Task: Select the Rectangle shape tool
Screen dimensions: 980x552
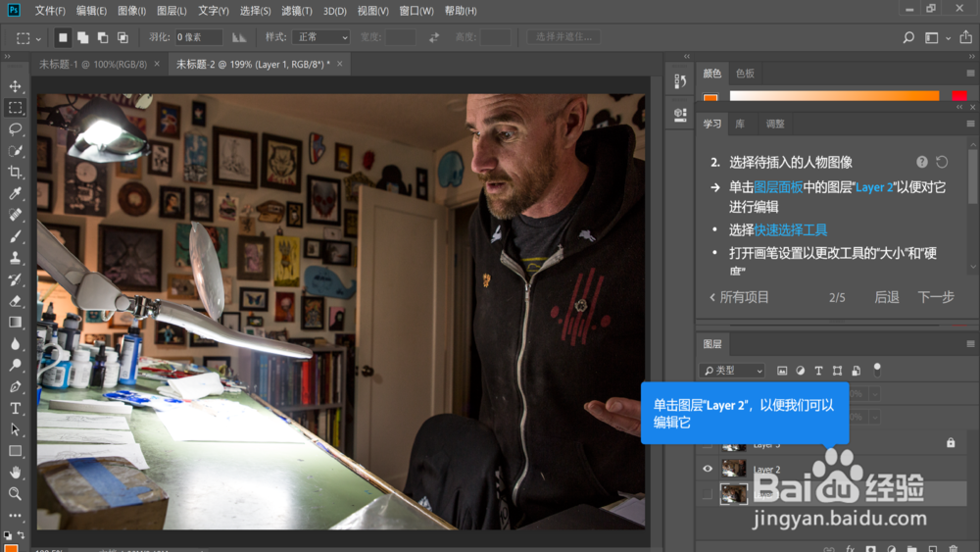Action: [15, 451]
